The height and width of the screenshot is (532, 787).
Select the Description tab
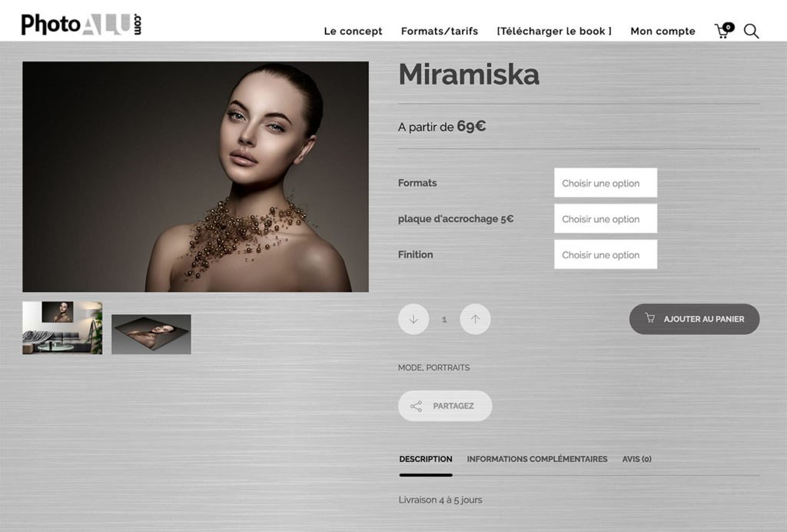[426, 459]
